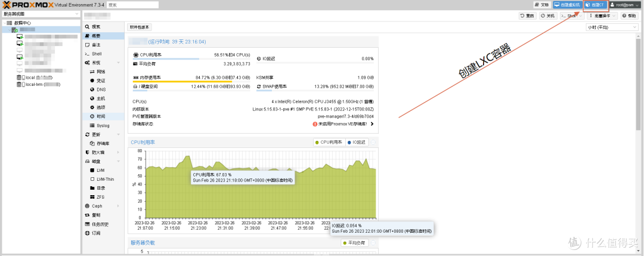Toggle the 平均负荷 legend series
Screen dimensions: 644x256
pyautogui.click(x=356, y=243)
